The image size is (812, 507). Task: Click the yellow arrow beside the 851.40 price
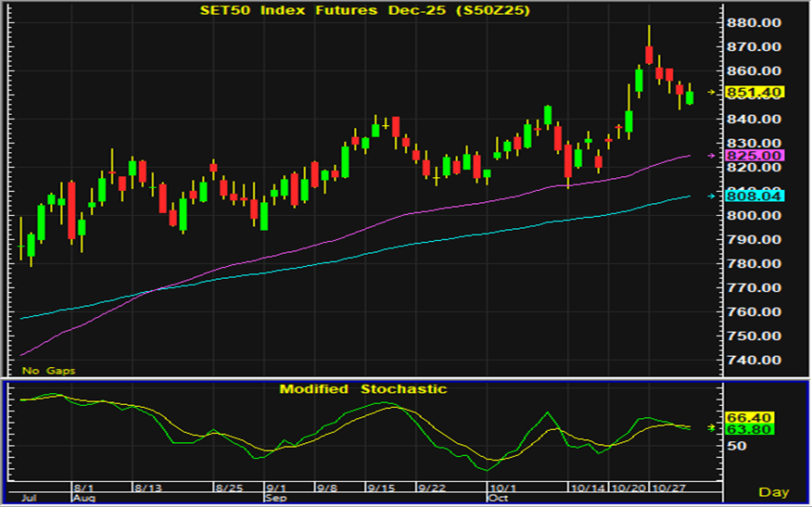click(712, 92)
